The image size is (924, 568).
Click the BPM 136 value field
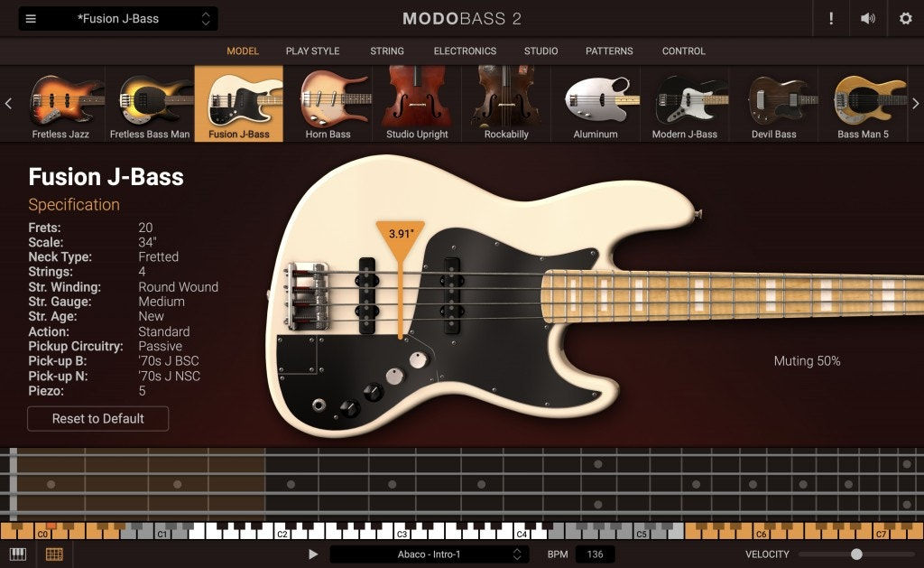tap(595, 554)
